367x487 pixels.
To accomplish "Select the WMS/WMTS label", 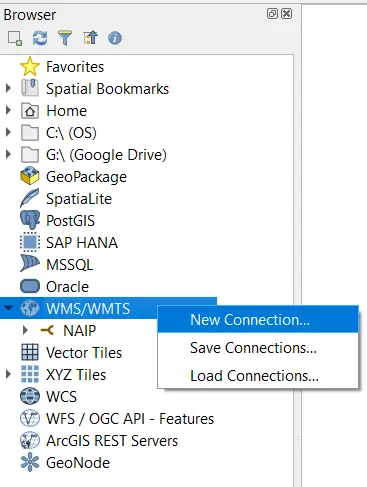I will (88, 309).
